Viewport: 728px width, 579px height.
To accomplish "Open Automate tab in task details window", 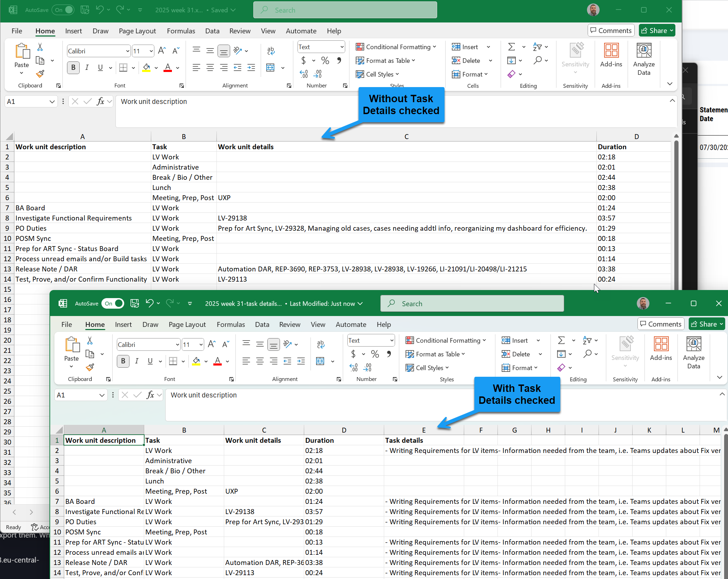I will (x=351, y=324).
